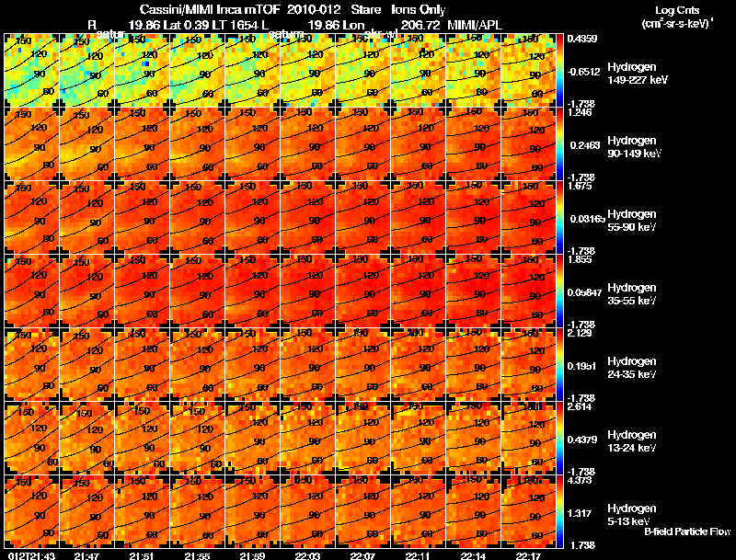This screenshot has width=736, height=560.
Task: Select the 22:03 time label
Action: 307,555
